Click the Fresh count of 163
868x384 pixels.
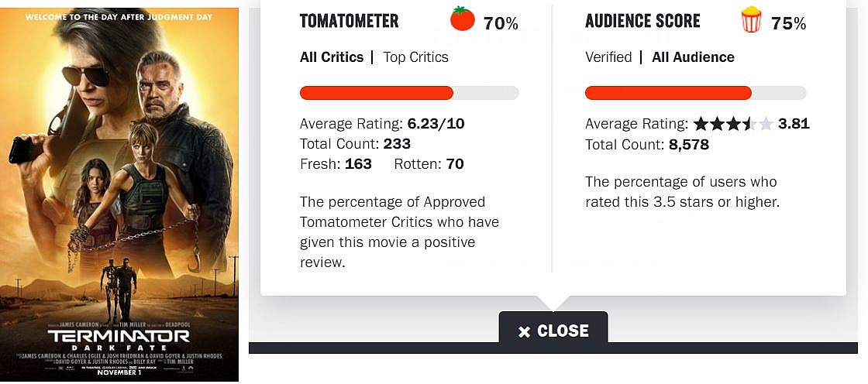click(x=358, y=164)
